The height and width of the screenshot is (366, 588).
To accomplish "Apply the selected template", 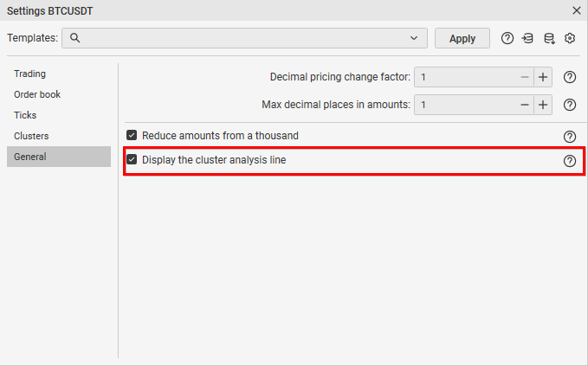I will [462, 38].
